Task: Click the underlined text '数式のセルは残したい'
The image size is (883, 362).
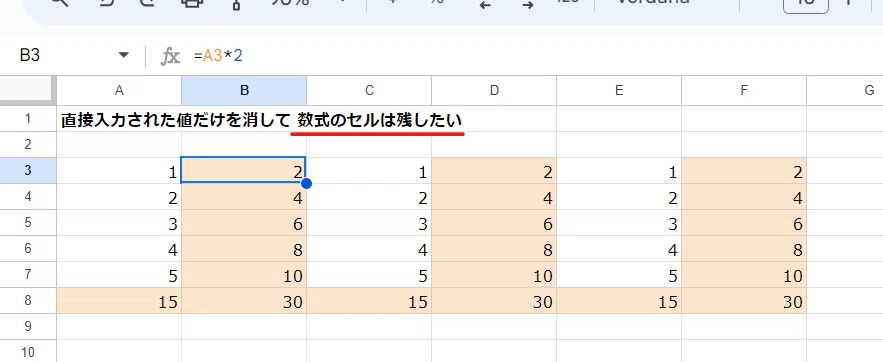Action: [x=380, y=120]
